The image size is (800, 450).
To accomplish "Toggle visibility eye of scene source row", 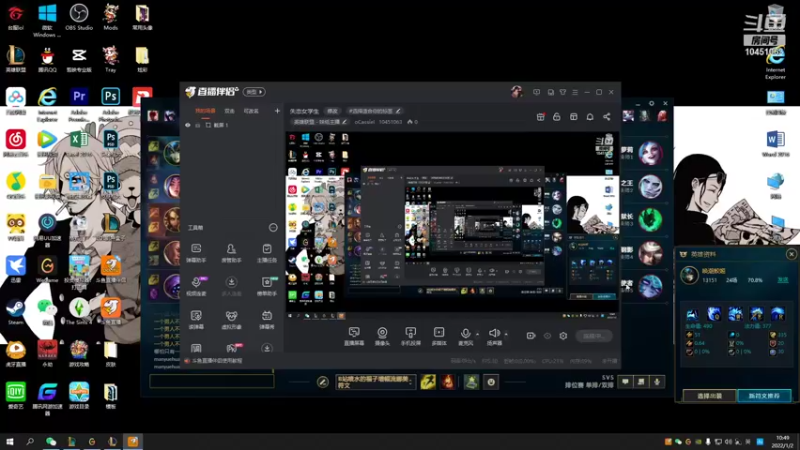I will coord(188,125).
